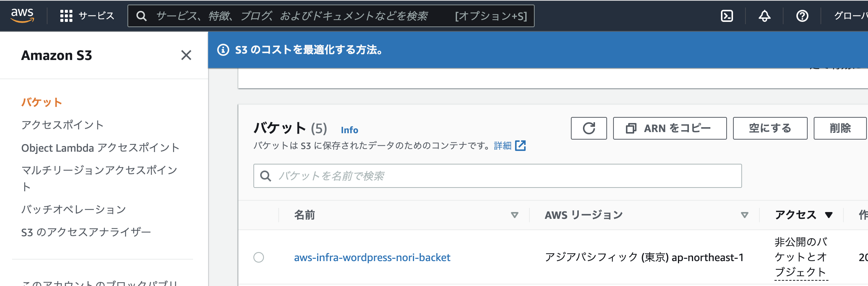
Task: Click the Amazon S3 sidebar title
Action: [57, 55]
